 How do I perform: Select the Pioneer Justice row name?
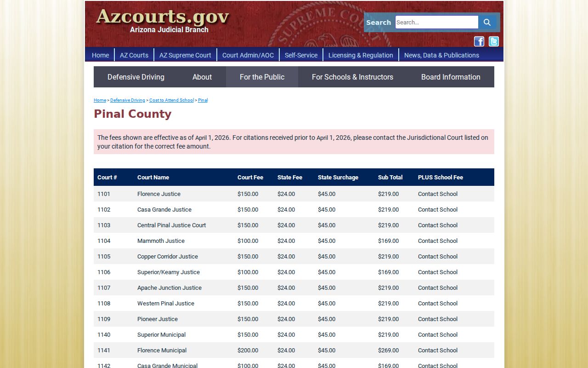158,319
